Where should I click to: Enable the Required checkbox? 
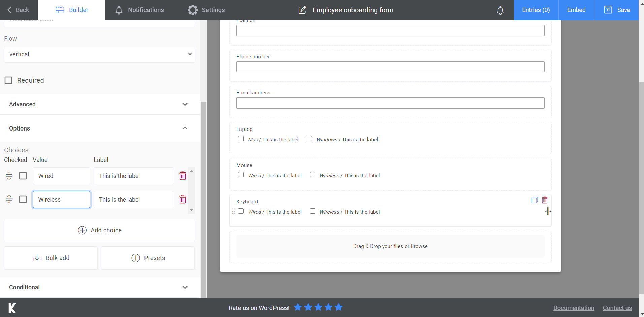click(x=8, y=80)
